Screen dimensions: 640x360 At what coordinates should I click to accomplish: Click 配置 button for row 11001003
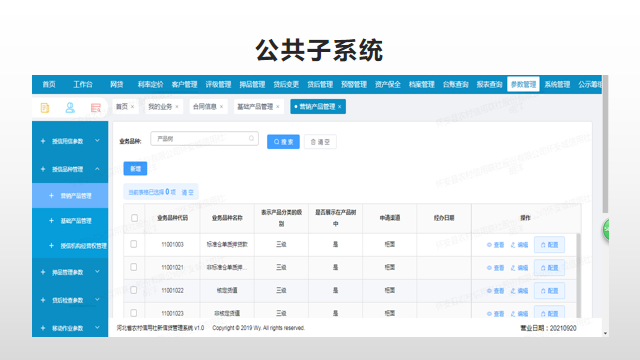point(549,245)
